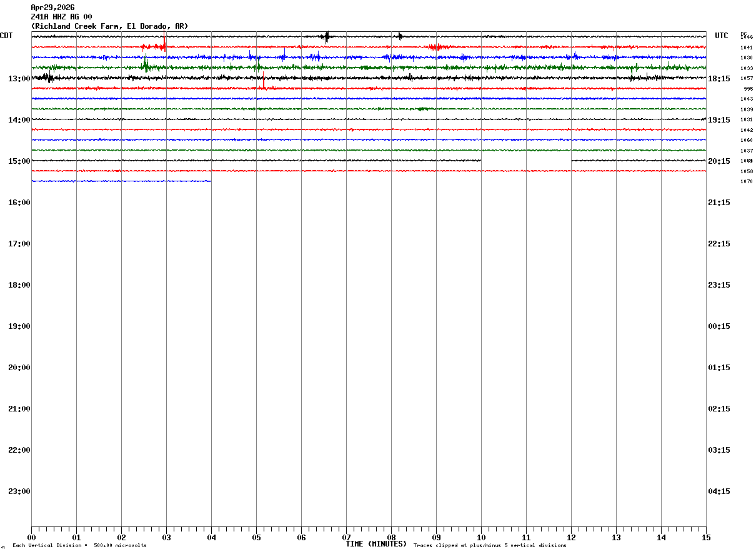This screenshot has width=756, height=554.
Task: Click the '15' minute tick label
Action: click(x=706, y=537)
